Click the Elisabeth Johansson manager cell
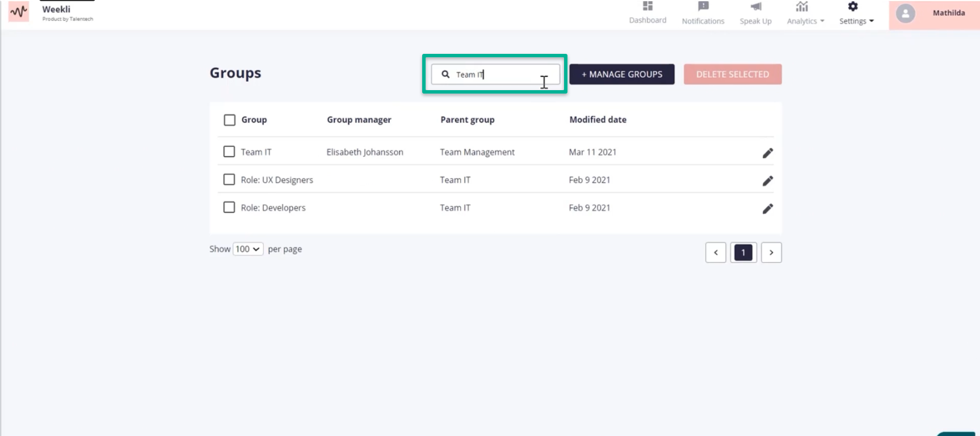 pyautogui.click(x=365, y=152)
